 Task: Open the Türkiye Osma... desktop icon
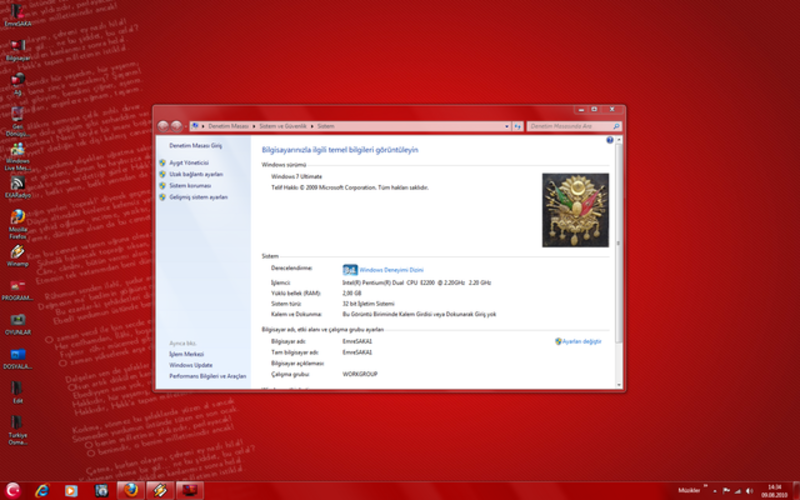[17, 430]
